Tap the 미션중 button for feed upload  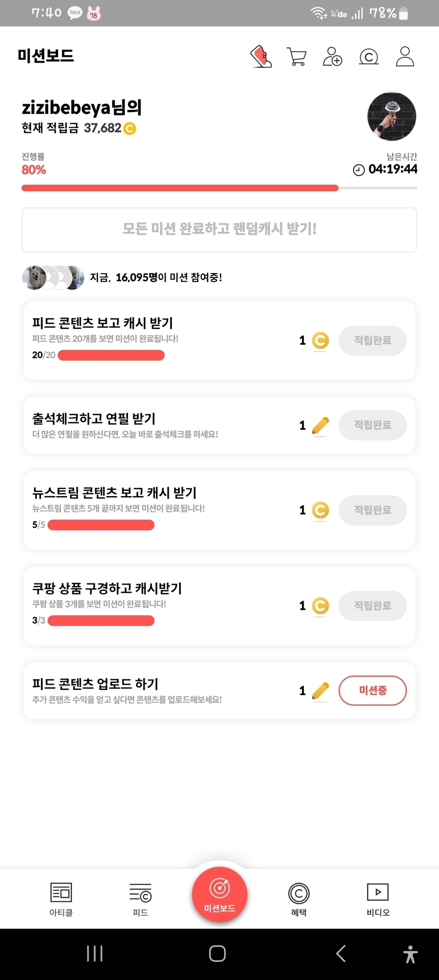coord(372,690)
